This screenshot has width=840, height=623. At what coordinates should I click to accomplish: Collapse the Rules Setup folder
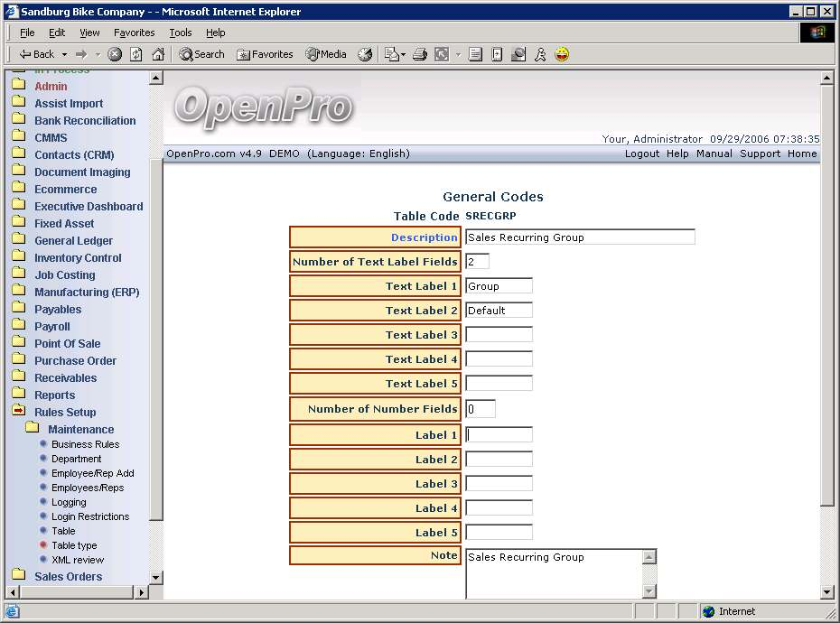coord(65,413)
